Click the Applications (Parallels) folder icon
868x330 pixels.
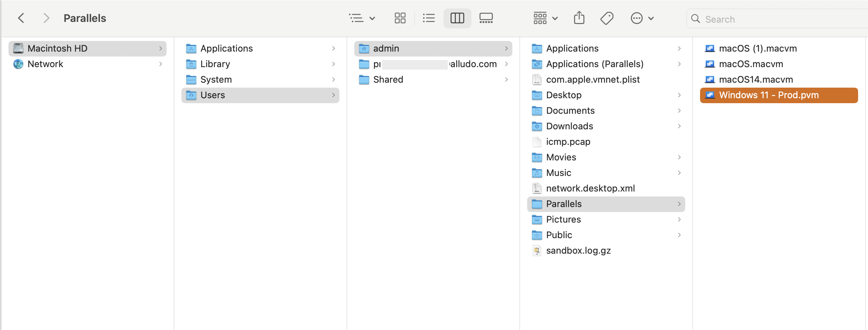(x=537, y=64)
